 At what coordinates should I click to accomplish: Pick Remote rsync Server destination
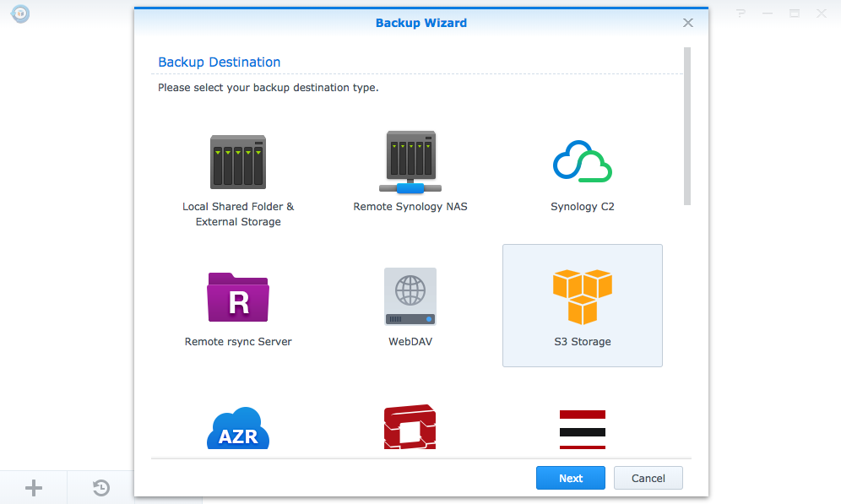tap(238, 297)
